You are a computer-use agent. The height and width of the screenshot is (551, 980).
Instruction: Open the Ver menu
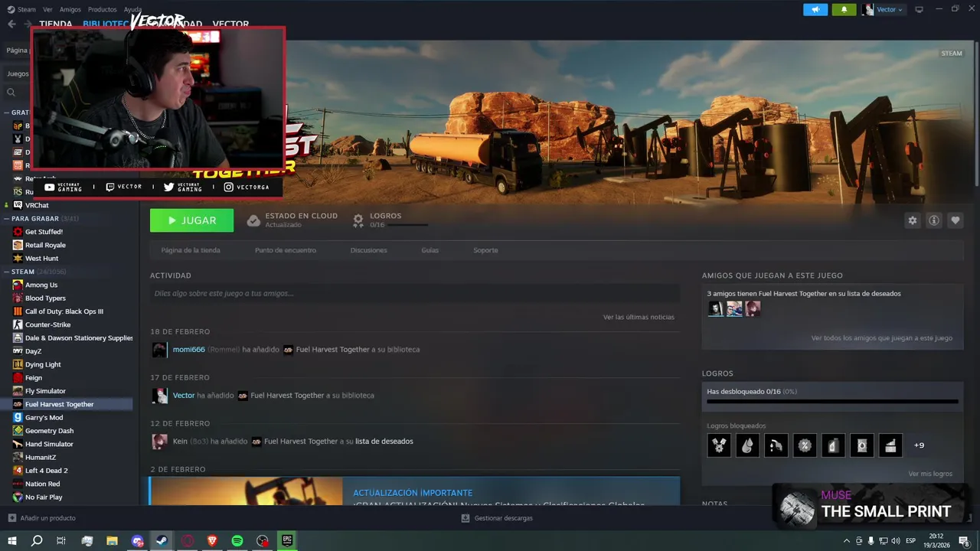(x=47, y=9)
